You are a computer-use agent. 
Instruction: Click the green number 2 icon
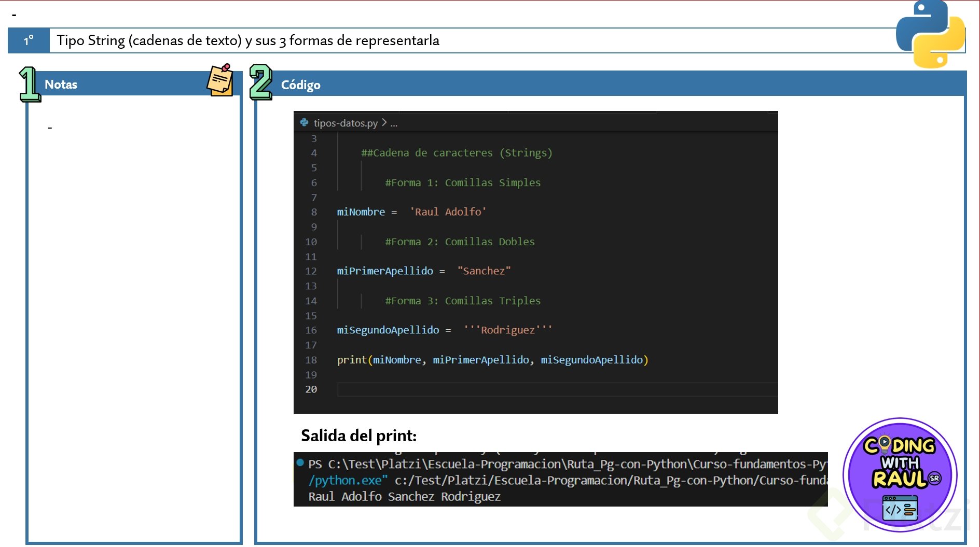coord(260,82)
